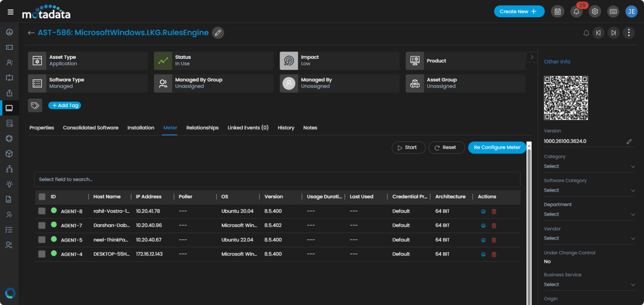Screen dimensions: 644x305
Task: Switch to the Notes tab
Action: point(310,128)
